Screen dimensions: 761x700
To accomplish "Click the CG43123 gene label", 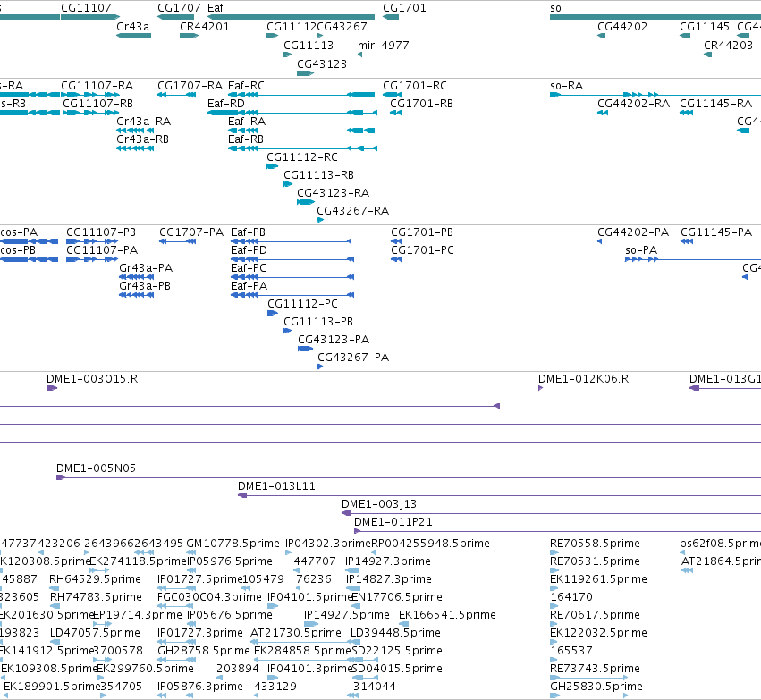I will pos(322,64).
